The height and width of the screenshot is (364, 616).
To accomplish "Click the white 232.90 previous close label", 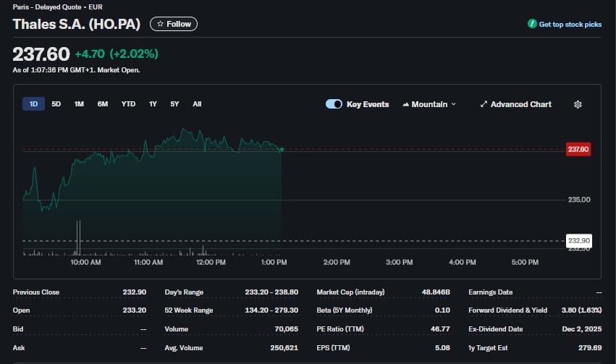I will pos(578,241).
